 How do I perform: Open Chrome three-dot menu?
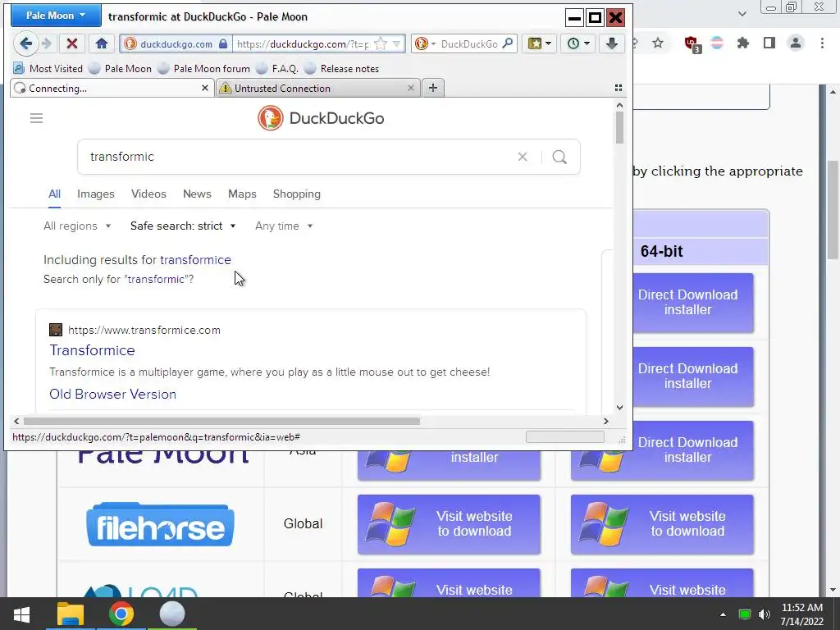(822, 43)
